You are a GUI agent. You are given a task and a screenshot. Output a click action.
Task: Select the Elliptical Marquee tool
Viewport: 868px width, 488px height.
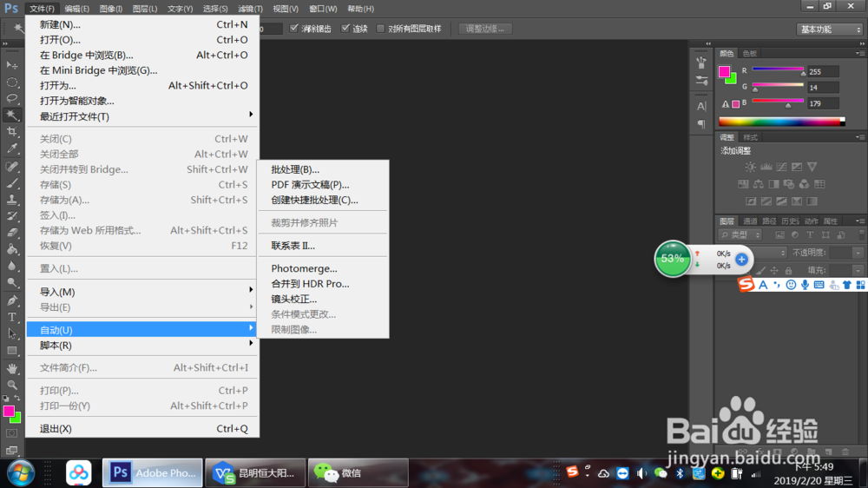click(x=11, y=82)
